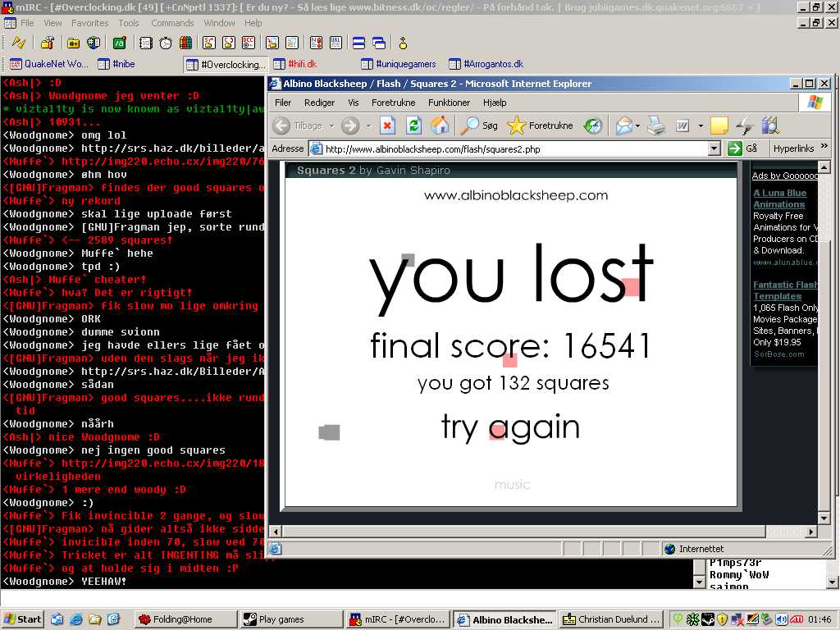Switch to Play games taskbar button
The width and height of the screenshot is (840, 630).
click(290, 619)
